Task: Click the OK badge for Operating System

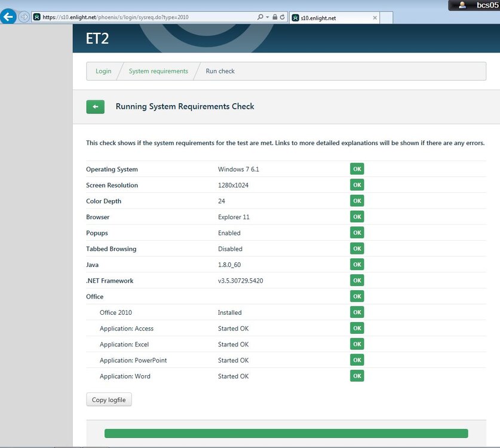Action: click(x=357, y=169)
